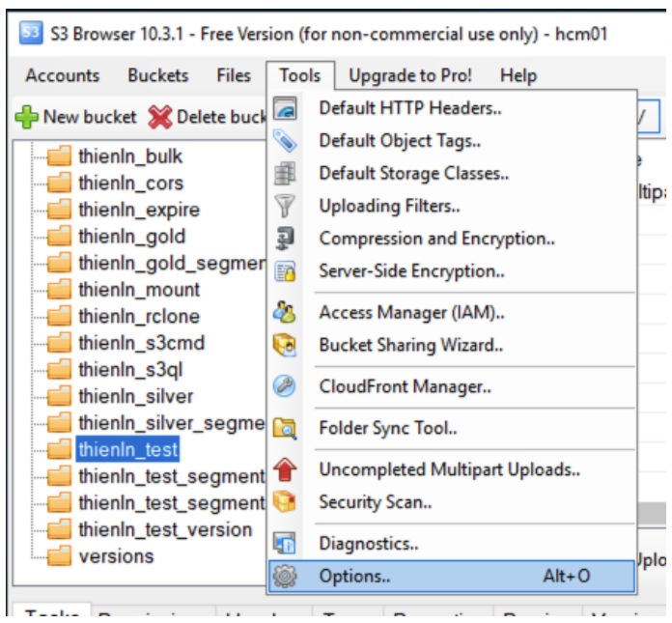672x623 pixels.
Task: Click the Folder Sync Tool icon
Action: click(x=286, y=428)
